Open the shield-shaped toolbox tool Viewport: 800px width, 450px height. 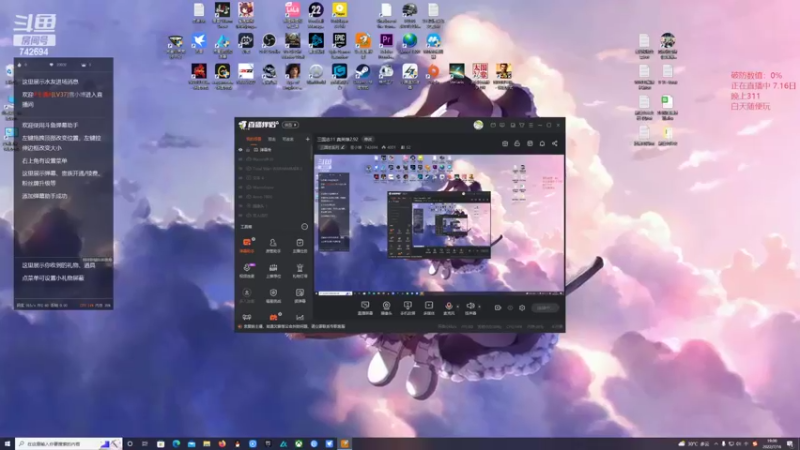coord(273,295)
